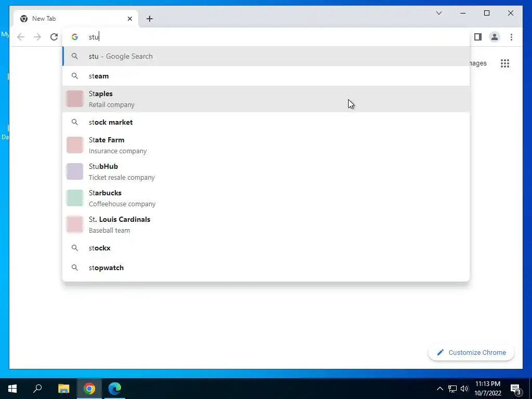Close the New Tab tab

tap(129, 19)
